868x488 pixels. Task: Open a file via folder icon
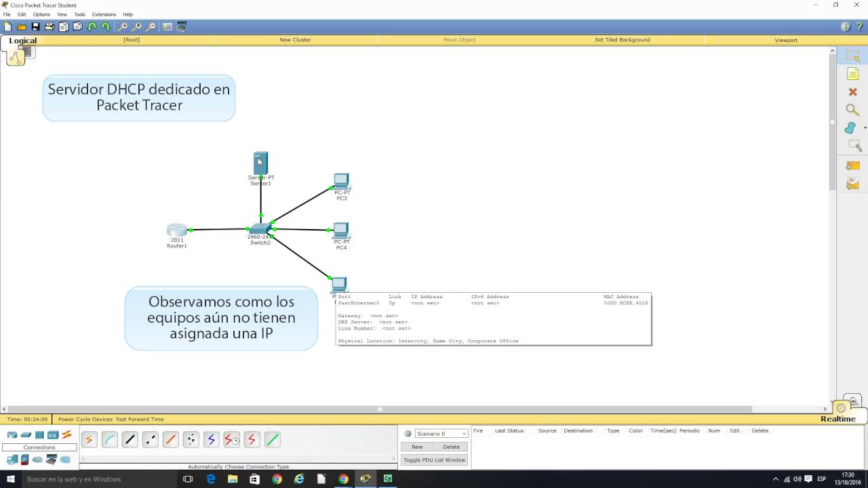[22, 26]
